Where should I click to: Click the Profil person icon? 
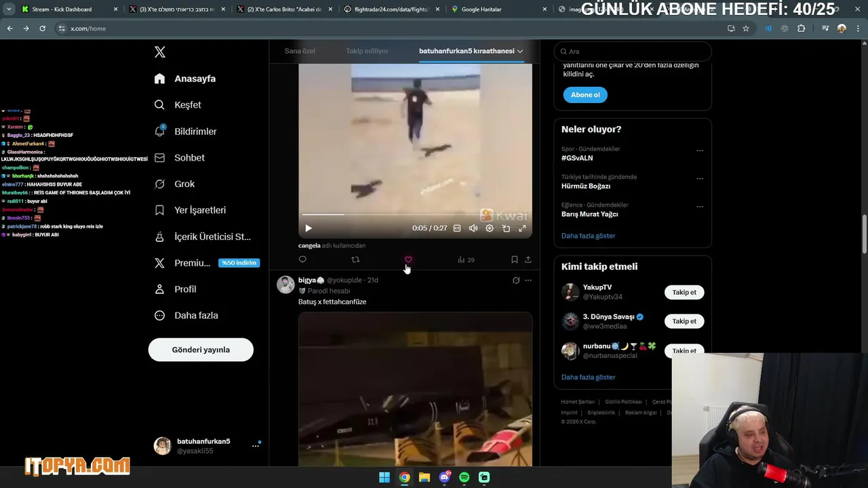(x=159, y=289)
